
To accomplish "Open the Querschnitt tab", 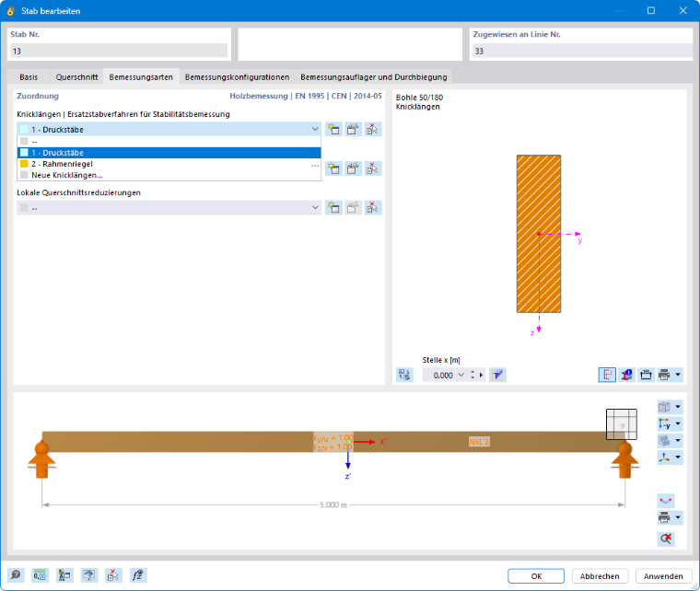I will click(x=76, y=77).
